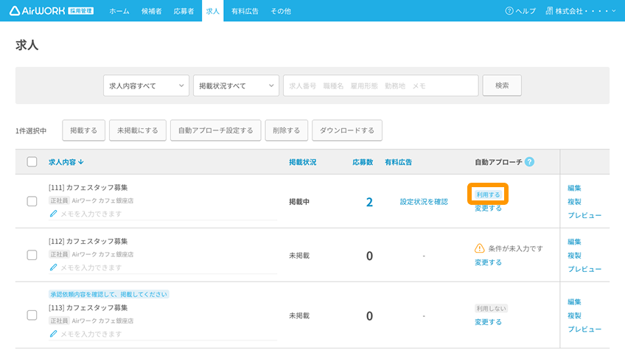Image resolution: width=625 pixels, height=364 pixels.
Task: Click 編集 for job 112
Action: (574, 242)
